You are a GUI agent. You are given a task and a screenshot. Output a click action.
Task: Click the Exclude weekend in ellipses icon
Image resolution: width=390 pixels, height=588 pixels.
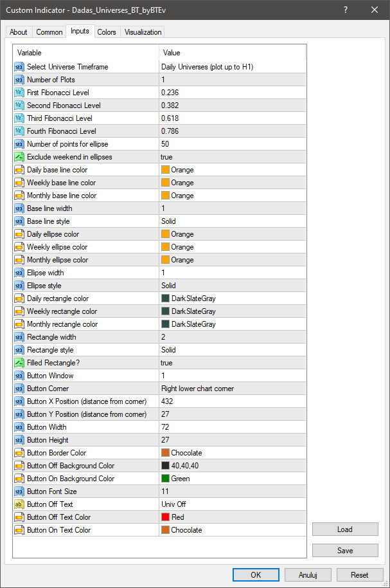tap(19, 157)
